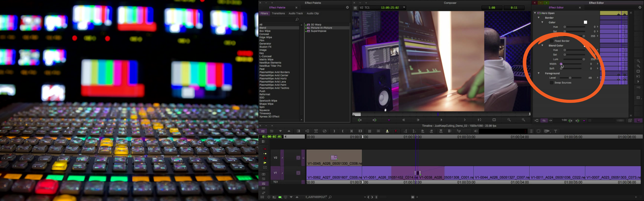Click the Play Loop icon in Effect Editor

pyautogui.click(x=638, y=76)
